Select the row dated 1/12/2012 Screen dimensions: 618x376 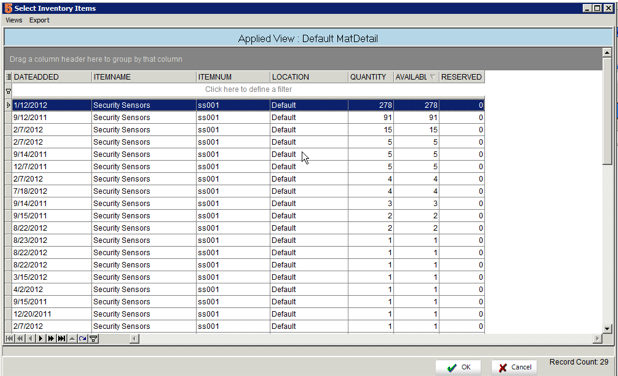tap(248, 105)
